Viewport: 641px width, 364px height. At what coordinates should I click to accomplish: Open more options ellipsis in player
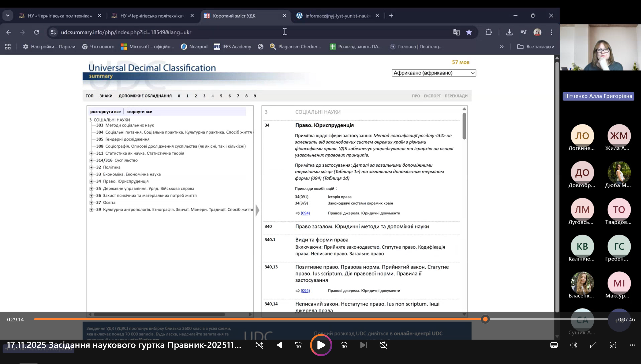coord(632,345)
